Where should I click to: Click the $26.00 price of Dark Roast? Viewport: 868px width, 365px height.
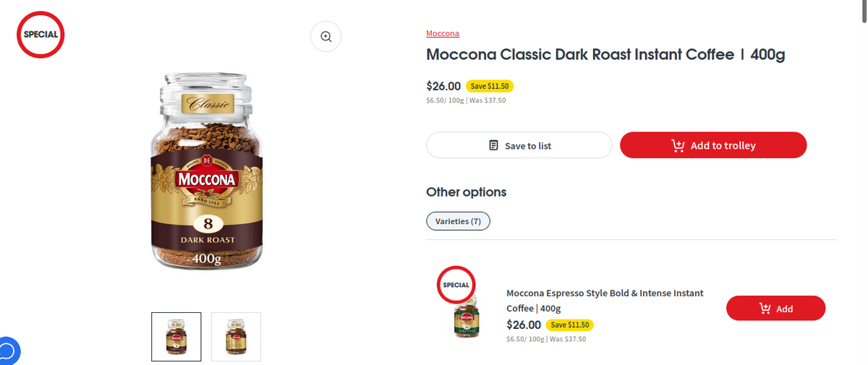pyautogui.click(x=443, y=86)
